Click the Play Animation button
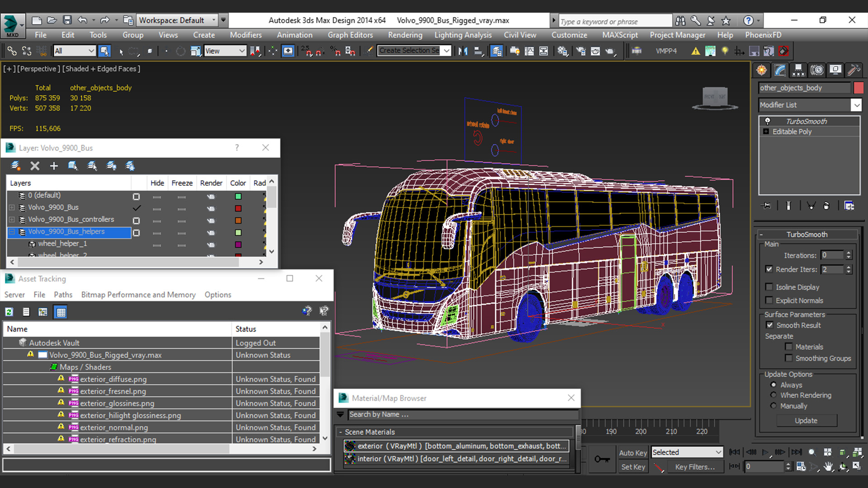Image resolution: width=868 pixels, height=488 pixels. pos(765,452)
